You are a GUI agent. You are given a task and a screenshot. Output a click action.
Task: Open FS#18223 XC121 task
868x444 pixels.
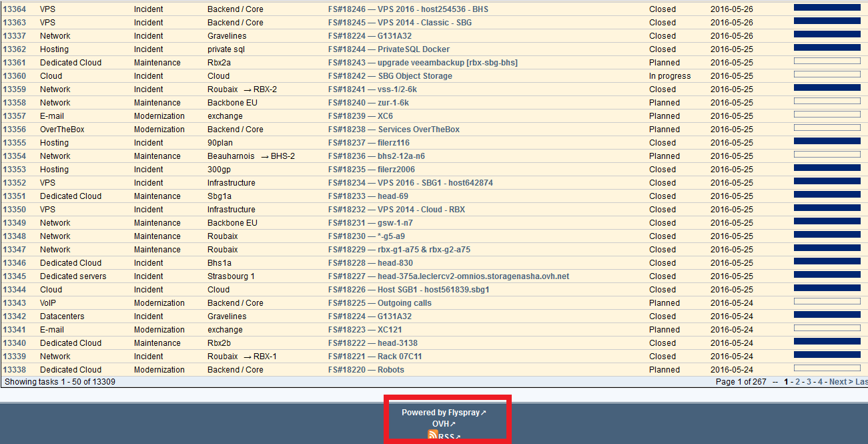[365, 330]
